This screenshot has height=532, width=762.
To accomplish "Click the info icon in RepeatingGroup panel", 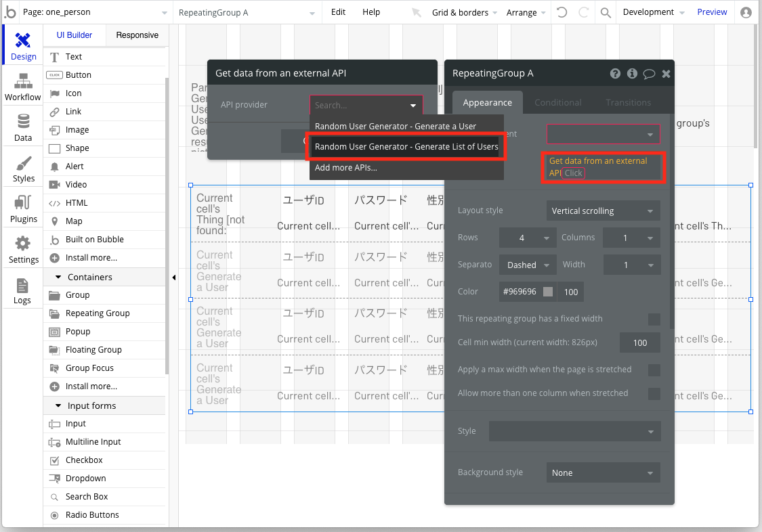I will tap(632, 73).
